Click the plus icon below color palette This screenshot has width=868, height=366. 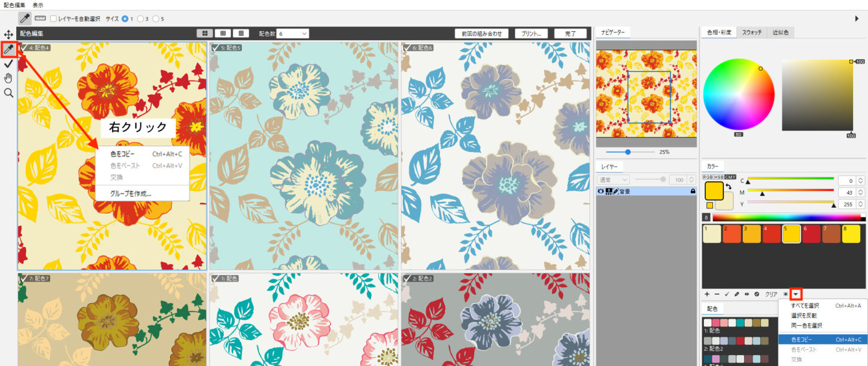point(707,294)
